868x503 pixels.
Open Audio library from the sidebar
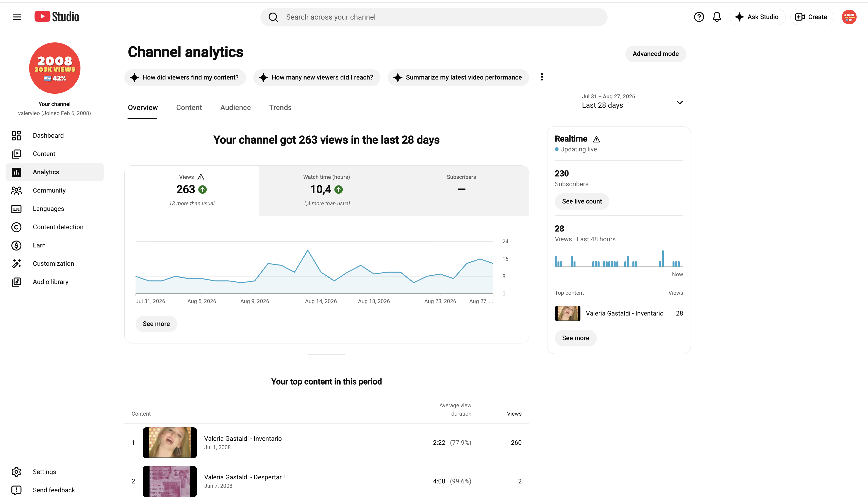tap(54, 282)
